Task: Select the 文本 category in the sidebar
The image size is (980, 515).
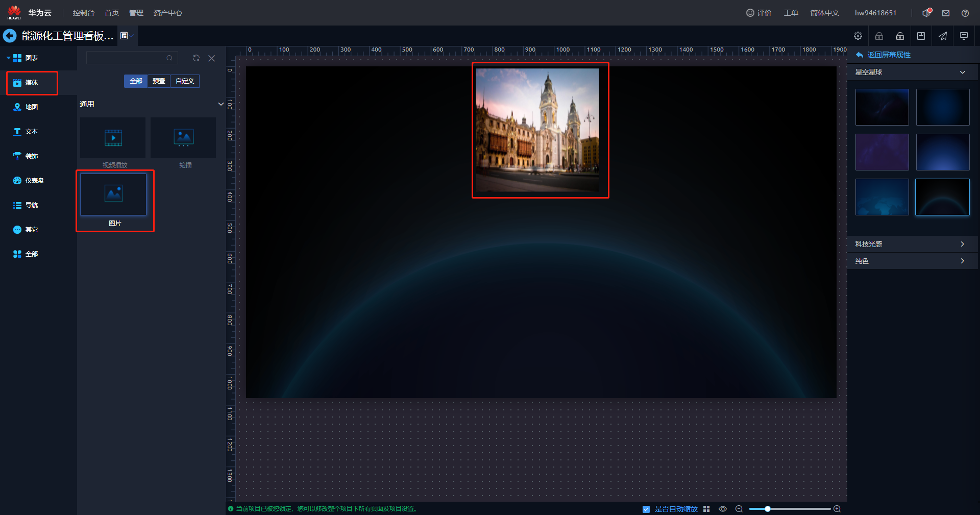Action: click(x=32, y=132)
